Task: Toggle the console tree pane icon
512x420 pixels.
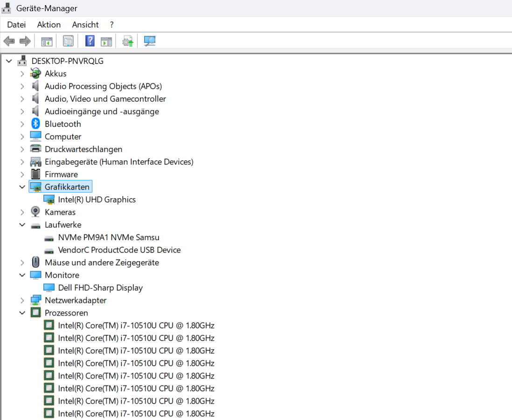Action: (x=47, y=41)
